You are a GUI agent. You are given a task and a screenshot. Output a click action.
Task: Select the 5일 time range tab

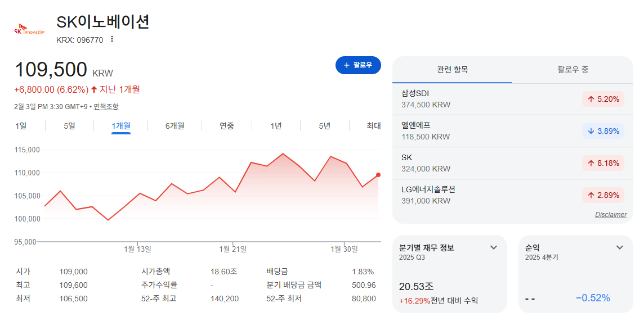coord(69,126)
